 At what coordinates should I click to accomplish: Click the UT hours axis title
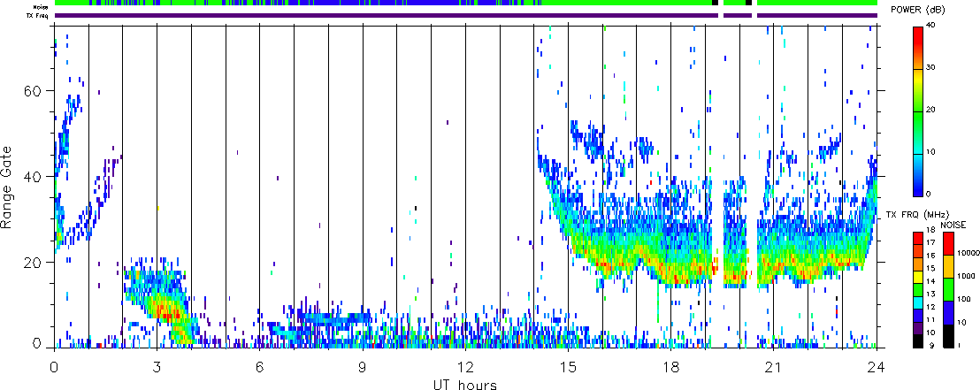pos(465,384)
